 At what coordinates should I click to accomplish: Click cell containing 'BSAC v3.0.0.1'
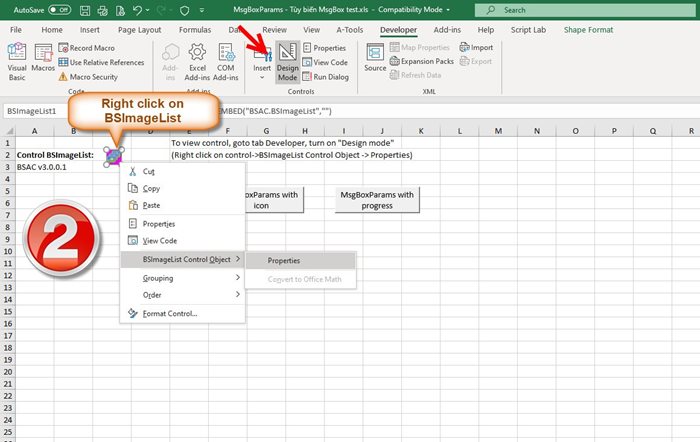click(x=42, y=167)
